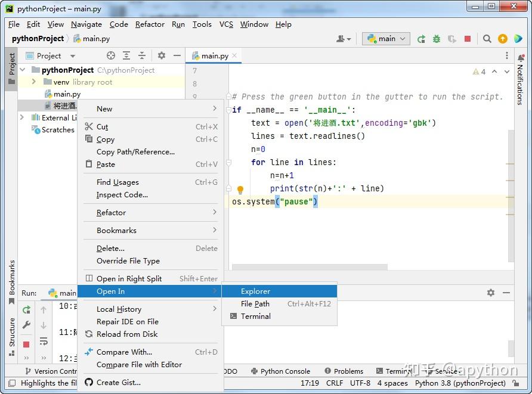Collapse the pythonProject tree node
The width and height of the screenshot is (532, 394).
[x=23, y=69]
